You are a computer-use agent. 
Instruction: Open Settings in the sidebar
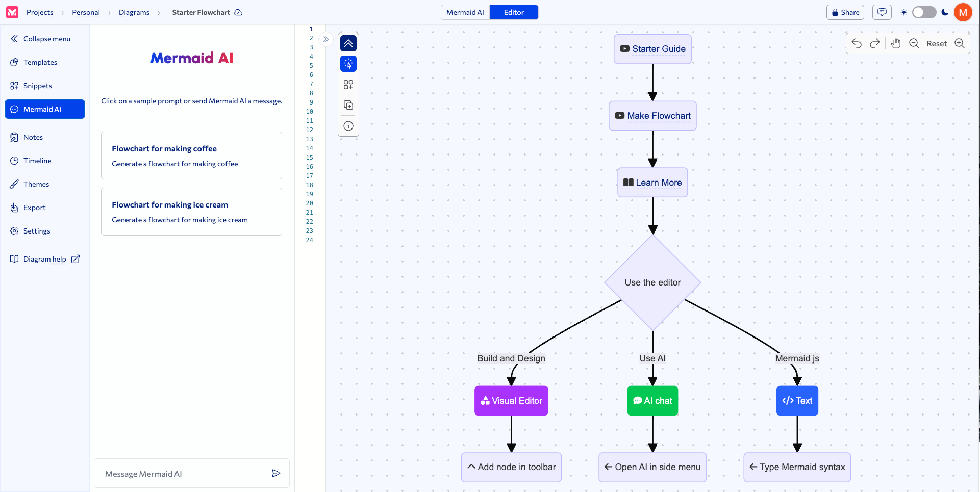pyautogui.click(x=45, y=231)
